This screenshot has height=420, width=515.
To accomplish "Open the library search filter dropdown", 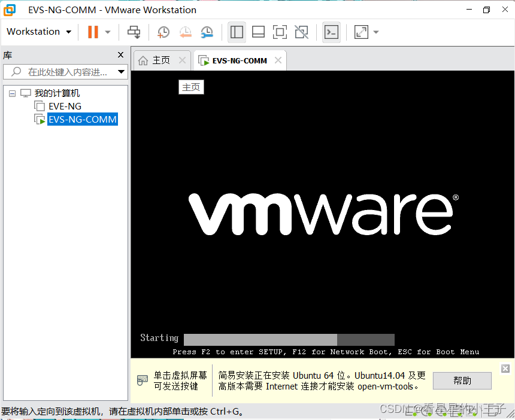I will 121,72.
